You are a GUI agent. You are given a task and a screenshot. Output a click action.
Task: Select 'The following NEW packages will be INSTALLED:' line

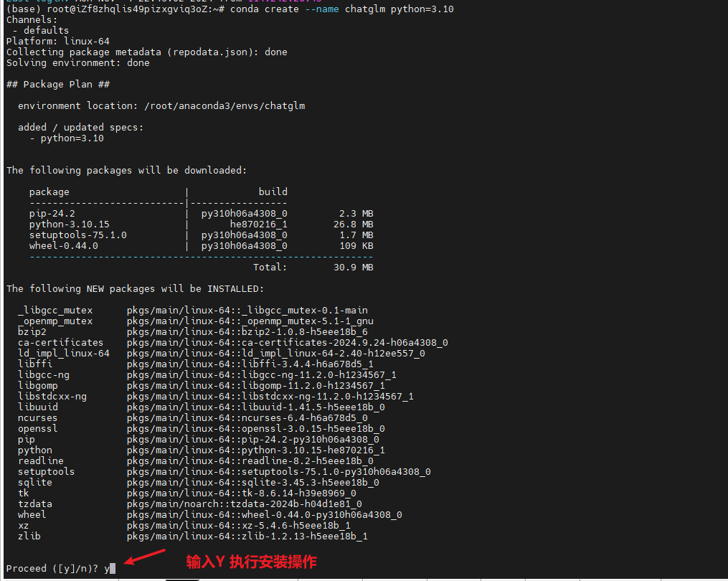pyautogui.click(x=135, y=289)
